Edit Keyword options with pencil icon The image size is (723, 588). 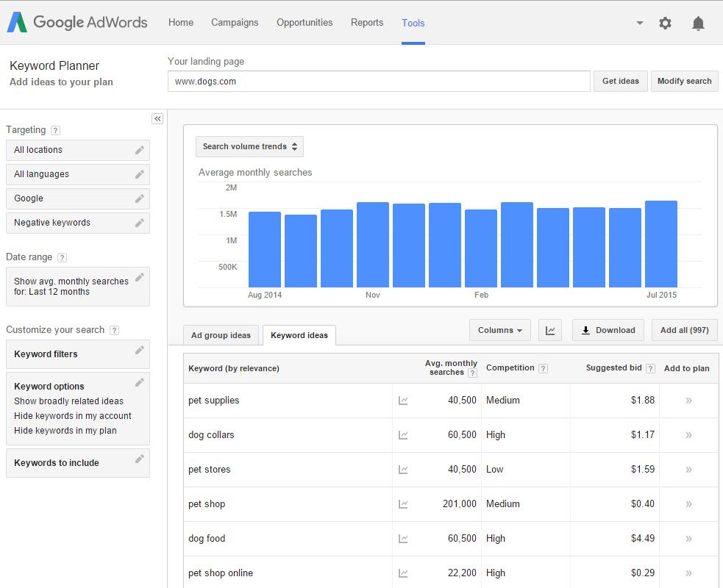click(139, 382)
